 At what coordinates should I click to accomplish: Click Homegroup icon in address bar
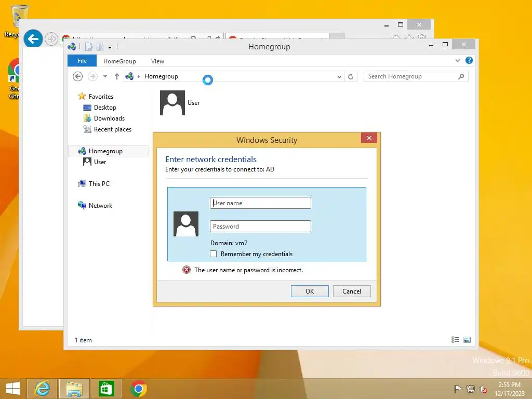pyautogui.click(x=129, y=76)
